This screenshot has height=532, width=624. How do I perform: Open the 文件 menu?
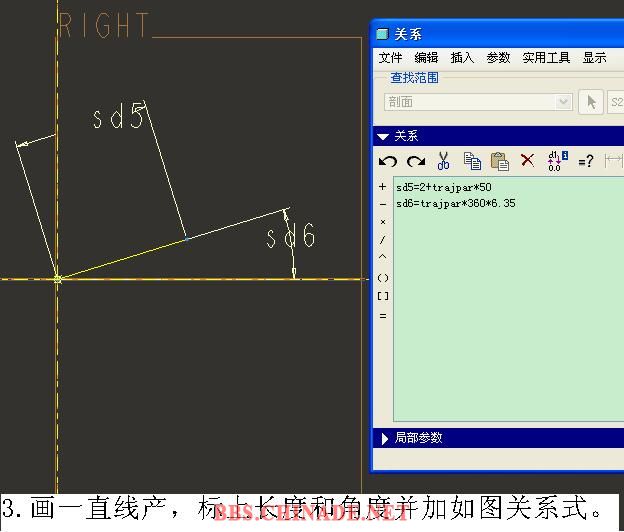tap(390, 58)
